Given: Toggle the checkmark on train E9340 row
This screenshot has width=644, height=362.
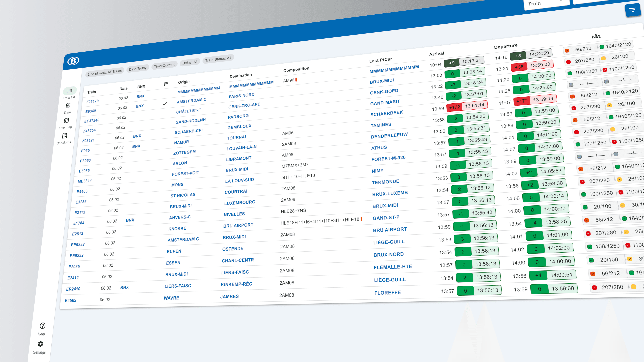Looking at the screenshot, I should click(165, 103).
